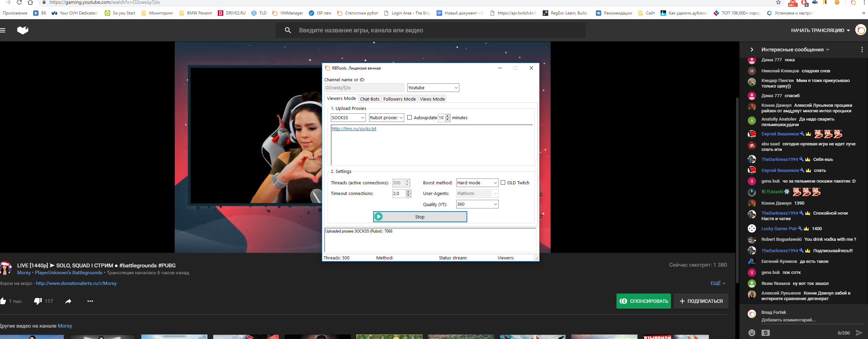868x339 pixels.
Task: Enable the Autoupdate checkbox
Action: (409, 117)
